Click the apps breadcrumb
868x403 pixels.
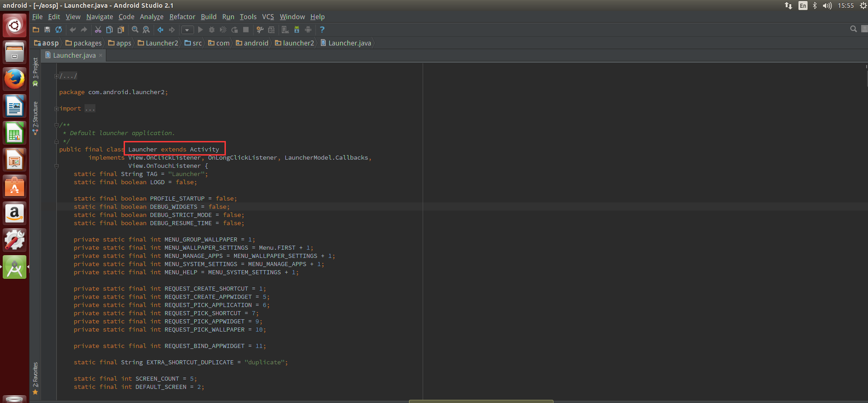(x=120, y=43)
